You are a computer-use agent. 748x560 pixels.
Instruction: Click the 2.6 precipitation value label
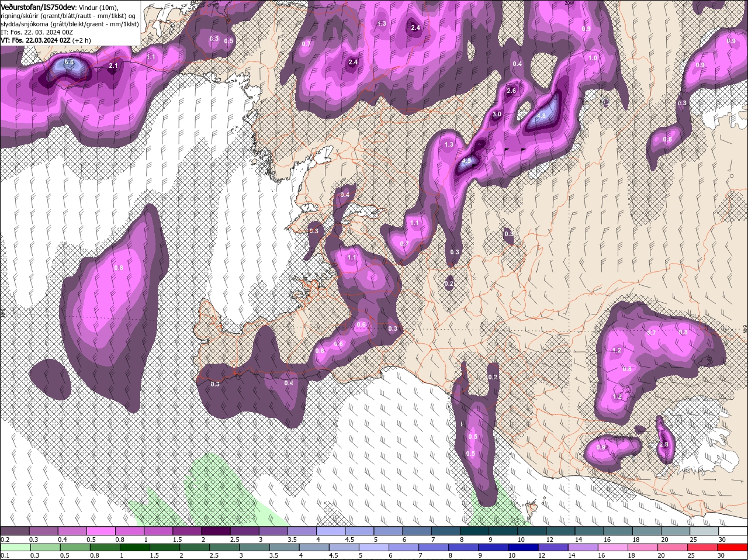[511, 91]
